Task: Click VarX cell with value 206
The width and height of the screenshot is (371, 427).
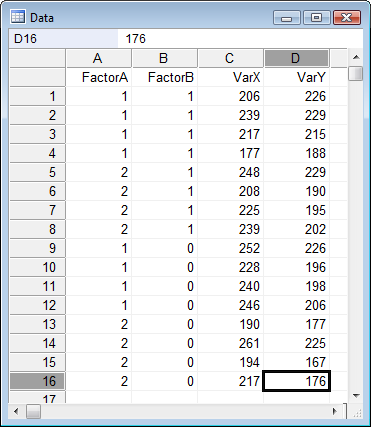Action: click(x=231, y=96)
